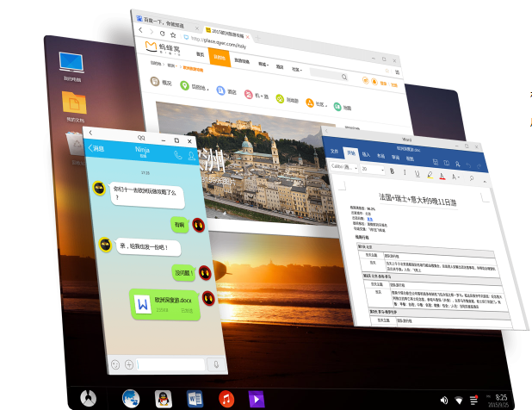Apply yellow text highlight color in Word
The image size is (532, 410).
click(x=430, y=175)
